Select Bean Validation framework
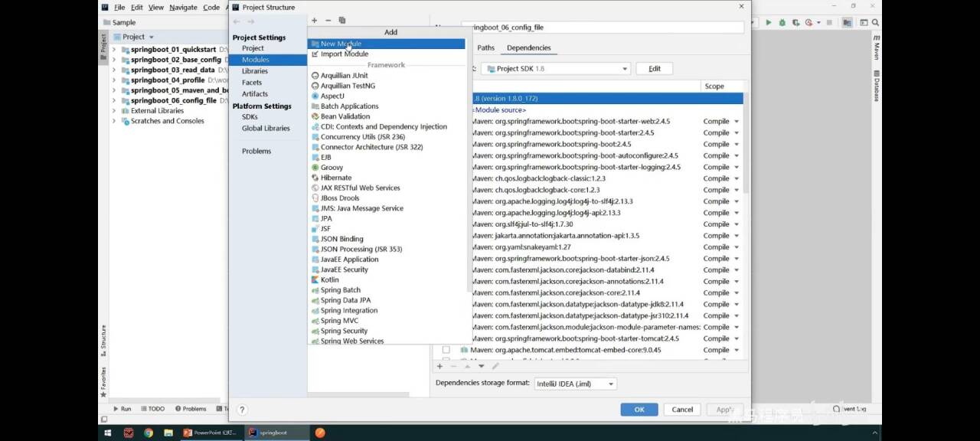 386,116
